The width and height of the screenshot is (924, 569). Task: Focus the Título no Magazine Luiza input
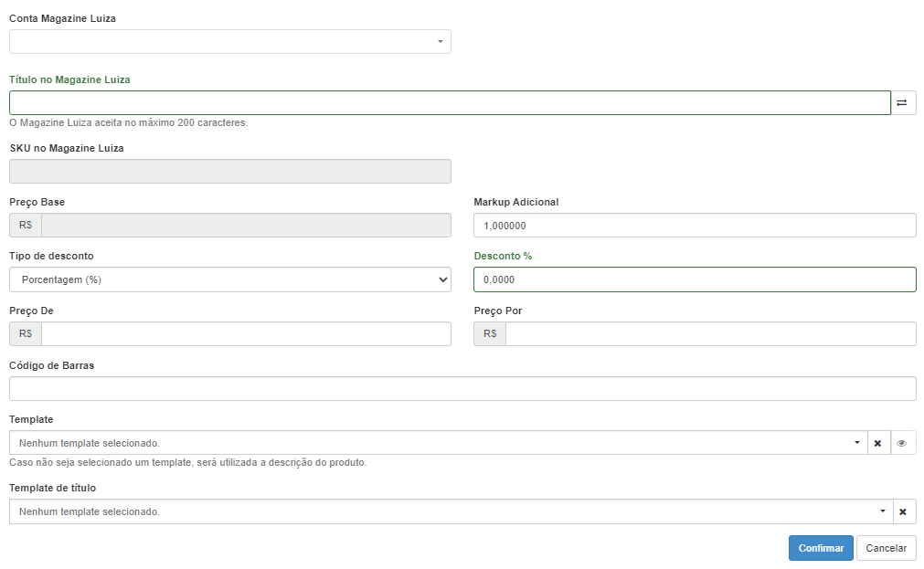tap(450, 103)
